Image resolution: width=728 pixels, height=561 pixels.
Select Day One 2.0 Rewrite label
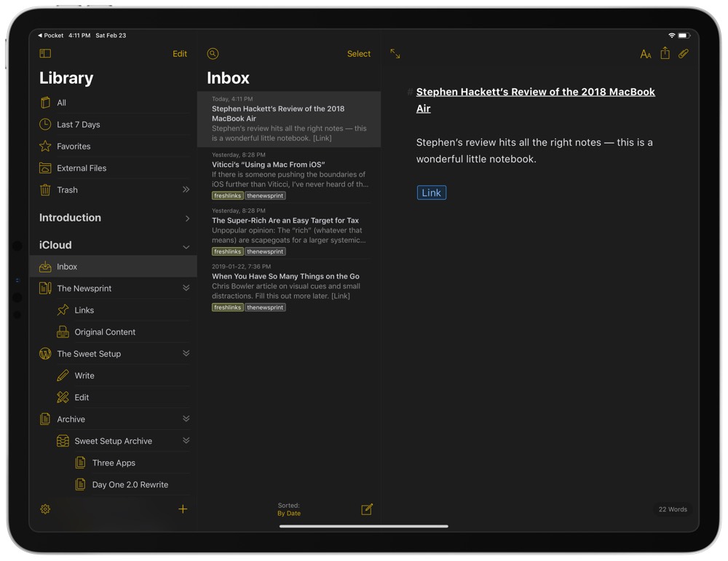(x=130, y=484)
